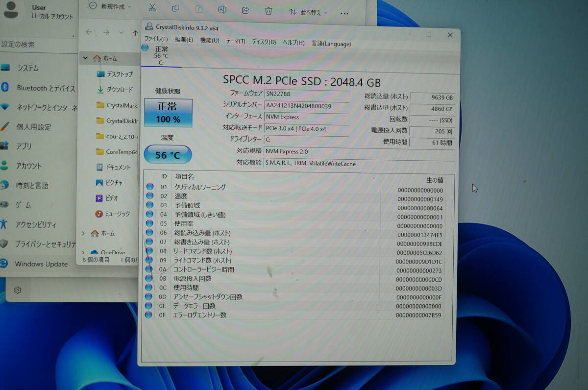Open the CoreTemp64 folder in Explorer
This screenshot has width=588, height=390.
point(117,152)
